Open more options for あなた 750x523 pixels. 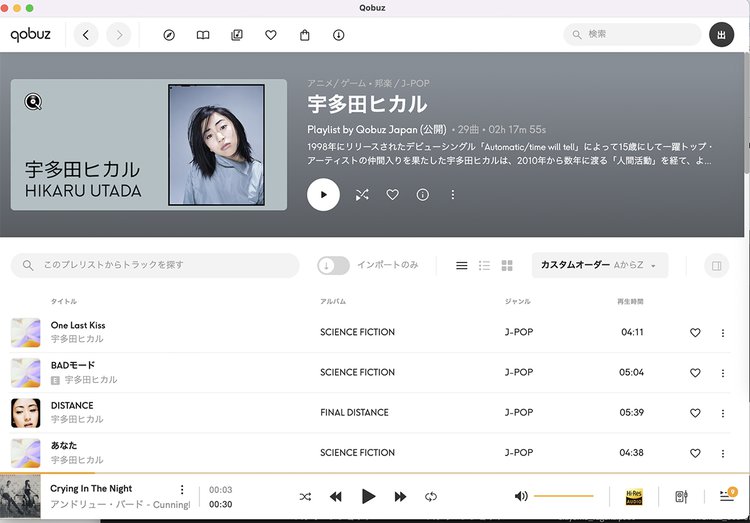(723, 454)
